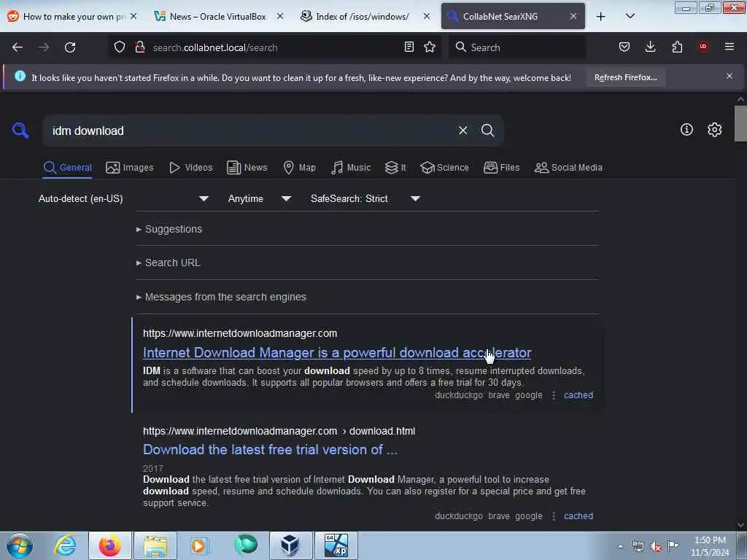Show hidden system tray icons
This screenshot has width=747, height=560.
point(620,547)
